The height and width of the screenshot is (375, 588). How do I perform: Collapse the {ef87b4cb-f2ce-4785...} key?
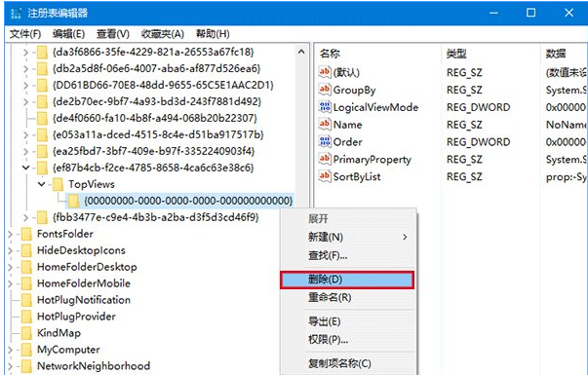[26, 168]
